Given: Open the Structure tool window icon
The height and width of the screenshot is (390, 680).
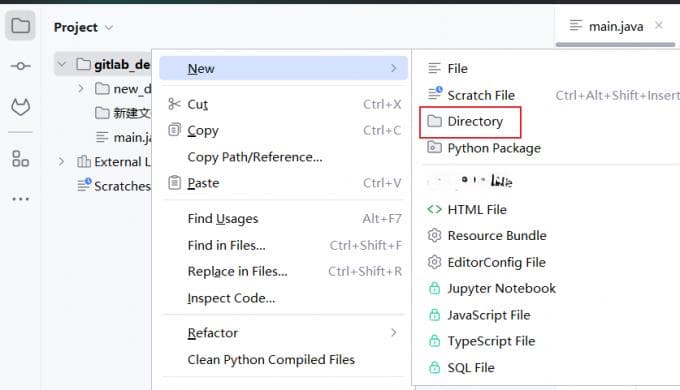Looking at the screenshot, I should pyautogui.click(x=20, y=159).
